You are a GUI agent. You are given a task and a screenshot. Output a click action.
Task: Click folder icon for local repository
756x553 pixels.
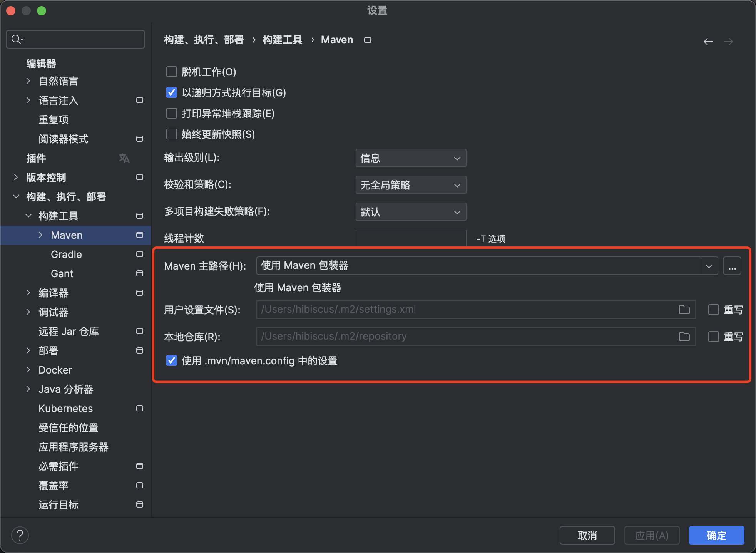pos(684,337)
